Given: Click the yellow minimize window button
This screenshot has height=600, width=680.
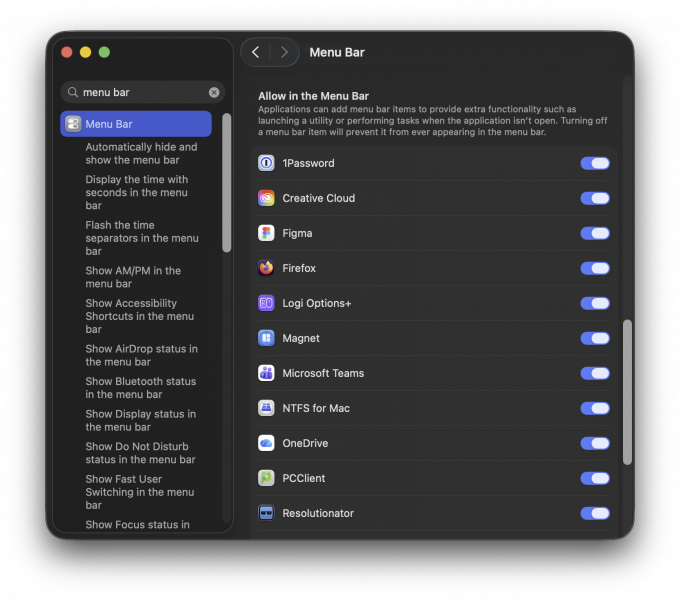Looking at the screenshot, I should pos(85,52).
